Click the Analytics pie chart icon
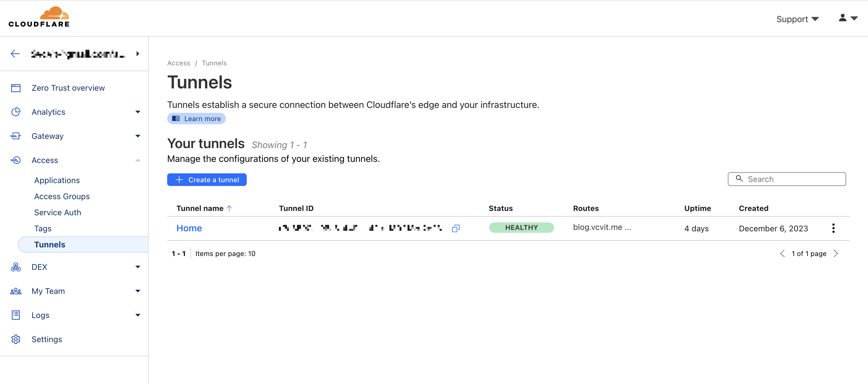868x384 pixels. (16, 112)
